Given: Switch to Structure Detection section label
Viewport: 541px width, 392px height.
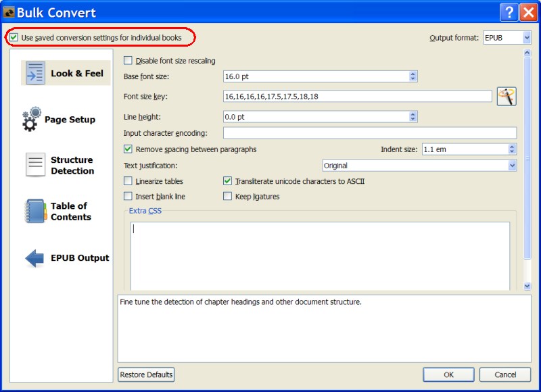Looking at the screenshot, I should point(72,165).
